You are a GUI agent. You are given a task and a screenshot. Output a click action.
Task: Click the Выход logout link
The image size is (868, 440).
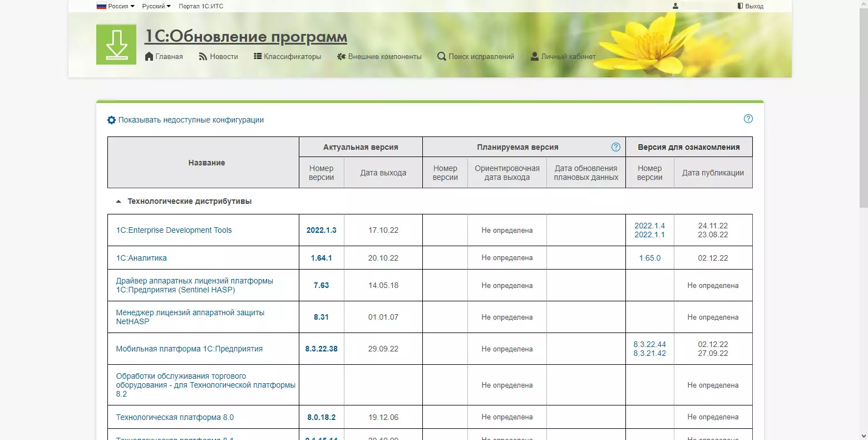tap(751, 6)
